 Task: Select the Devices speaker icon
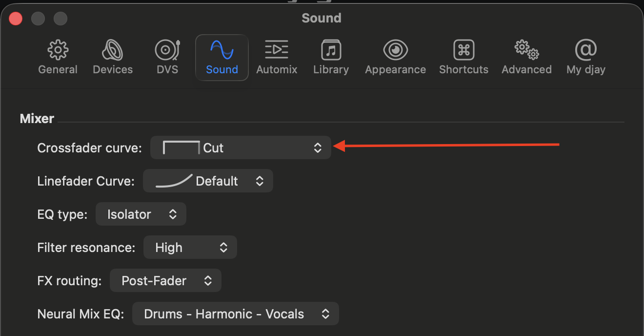tap(113, 50)
